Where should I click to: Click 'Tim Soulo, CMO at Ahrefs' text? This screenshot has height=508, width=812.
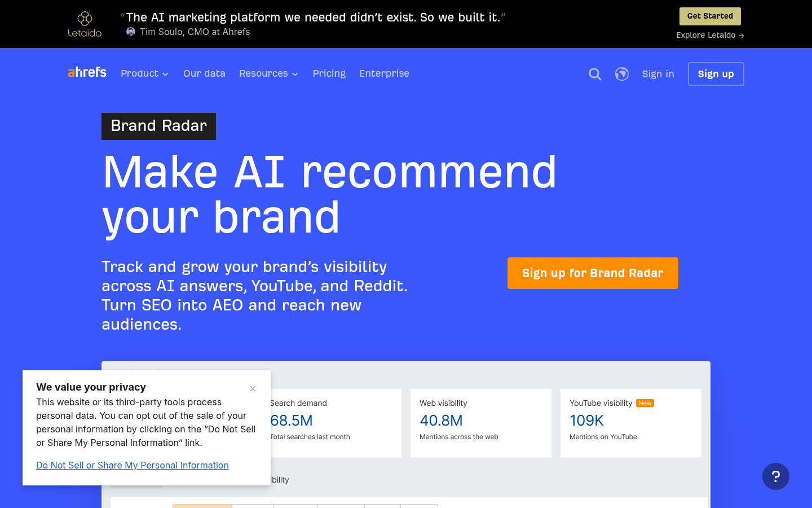tap(195, 32)
